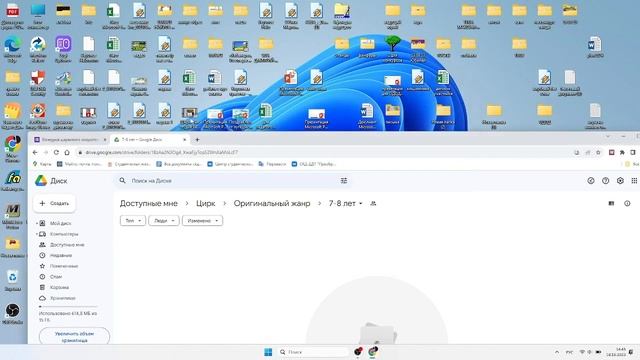
Task: Open the Windows Start menu
Action: click(x=268, y=352)
